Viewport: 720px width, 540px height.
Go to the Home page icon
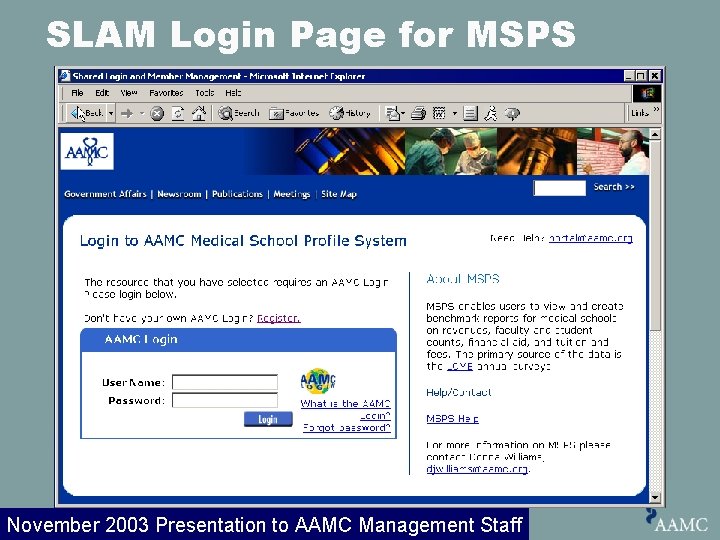tap(199, 113)
